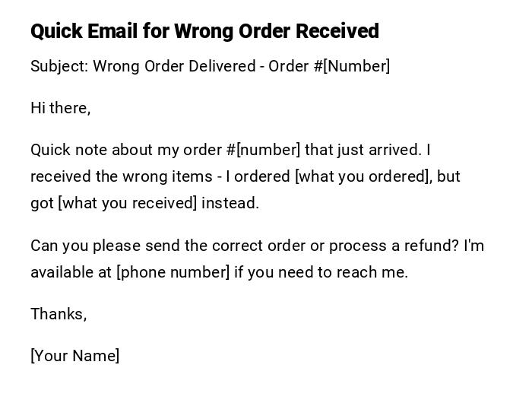Click the 'Thanks,' closing line
The image size is (532, 403).
click(59, 314)
